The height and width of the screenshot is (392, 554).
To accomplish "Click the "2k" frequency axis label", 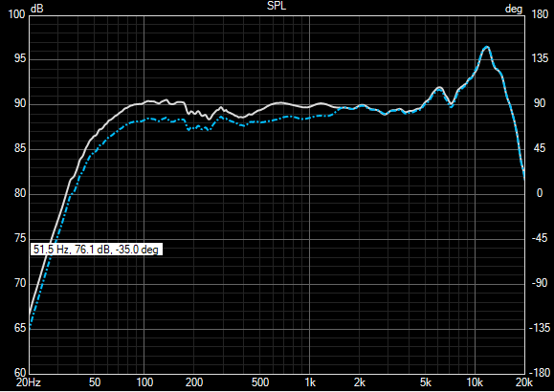I will coord(360,382).
